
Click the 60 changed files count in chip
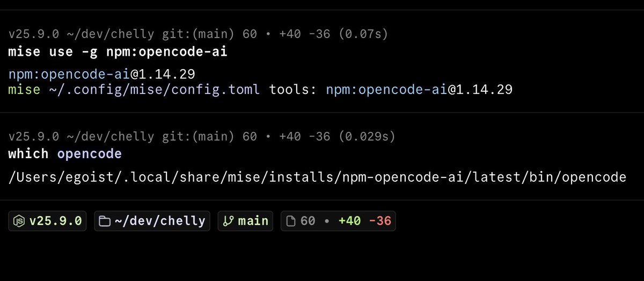(308, 221)
